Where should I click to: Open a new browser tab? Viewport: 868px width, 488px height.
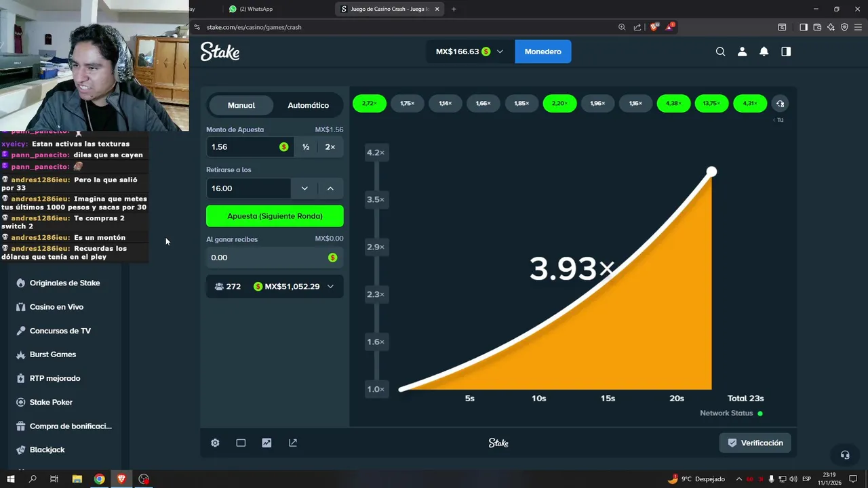pos(454,9)
